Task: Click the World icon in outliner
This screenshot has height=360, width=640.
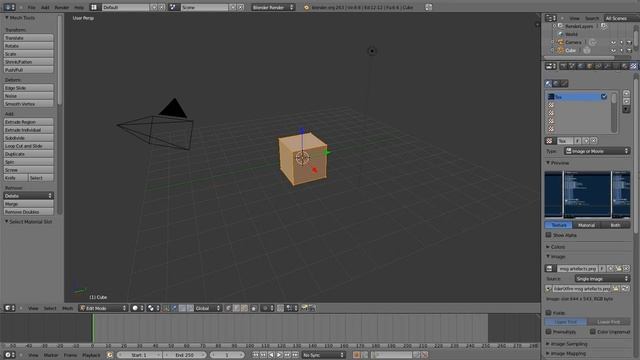Action: [561, 34]
